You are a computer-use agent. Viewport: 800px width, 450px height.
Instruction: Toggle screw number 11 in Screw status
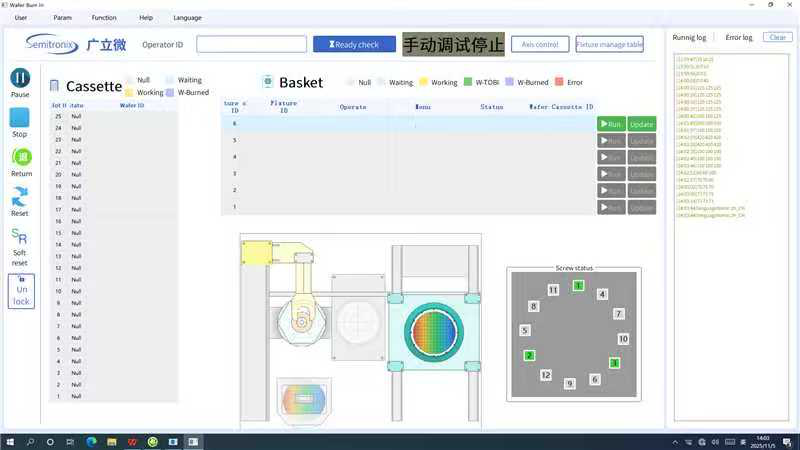(553, 290)
